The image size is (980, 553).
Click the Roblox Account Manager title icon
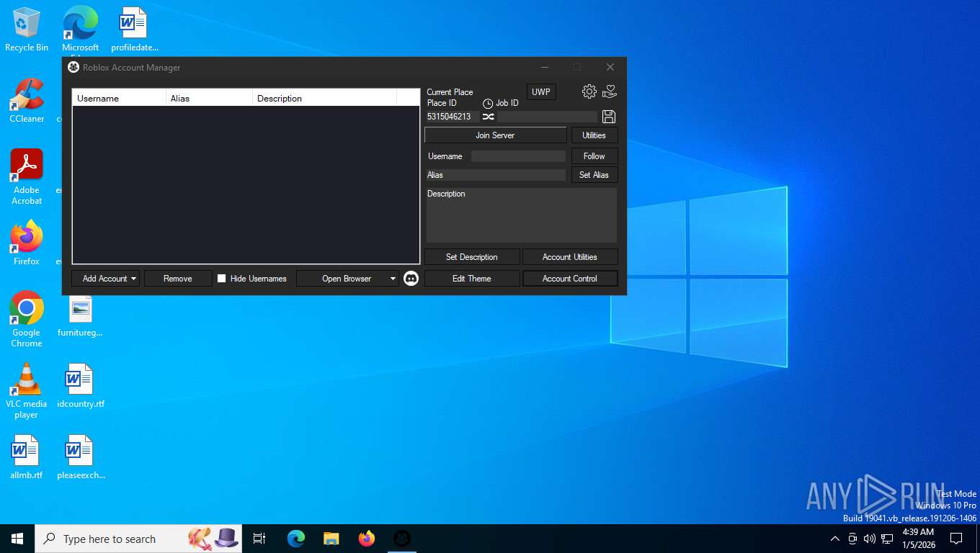coord(73,67)
